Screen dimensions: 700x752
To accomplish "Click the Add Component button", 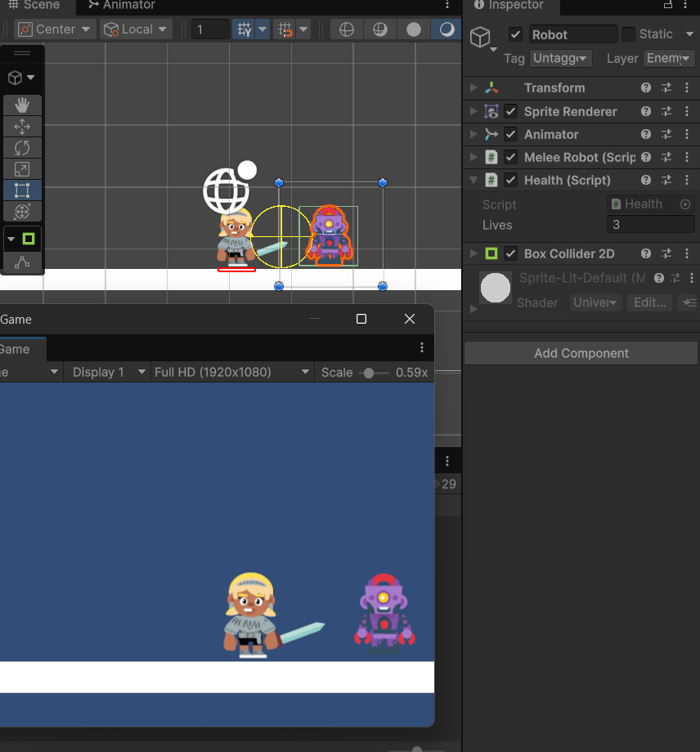I will click(581, 353).
